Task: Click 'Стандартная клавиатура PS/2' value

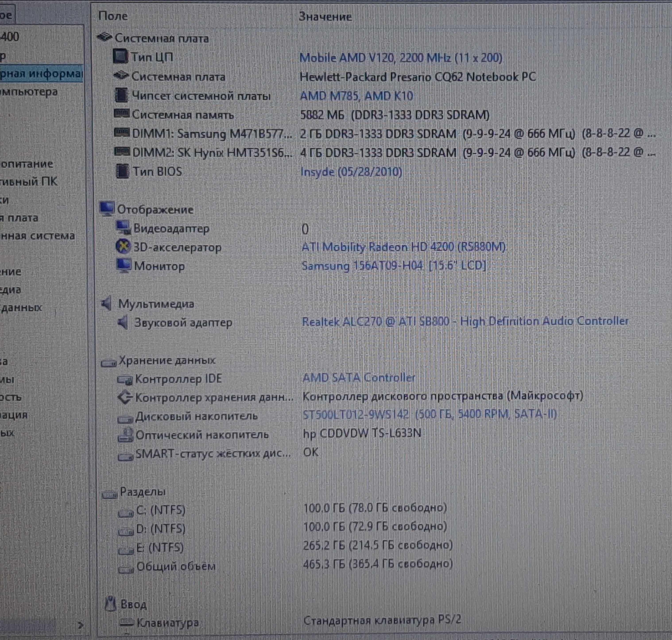Action: point(382,620)
